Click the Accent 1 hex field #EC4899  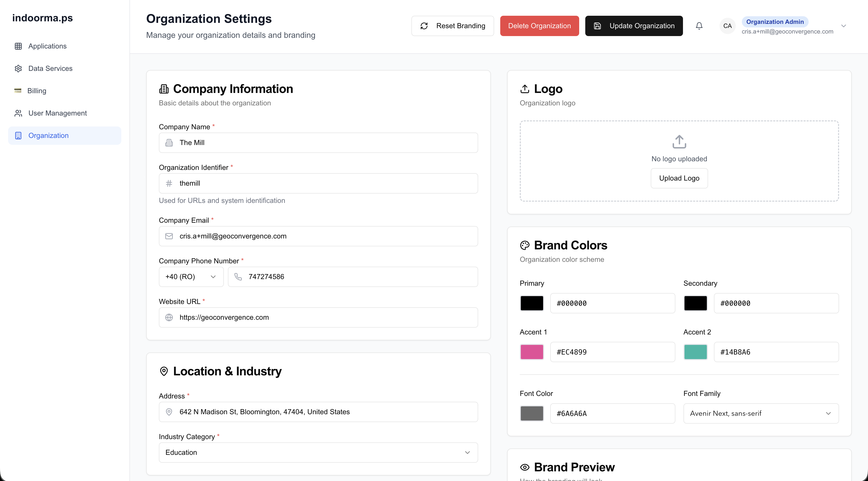(613, 352)
